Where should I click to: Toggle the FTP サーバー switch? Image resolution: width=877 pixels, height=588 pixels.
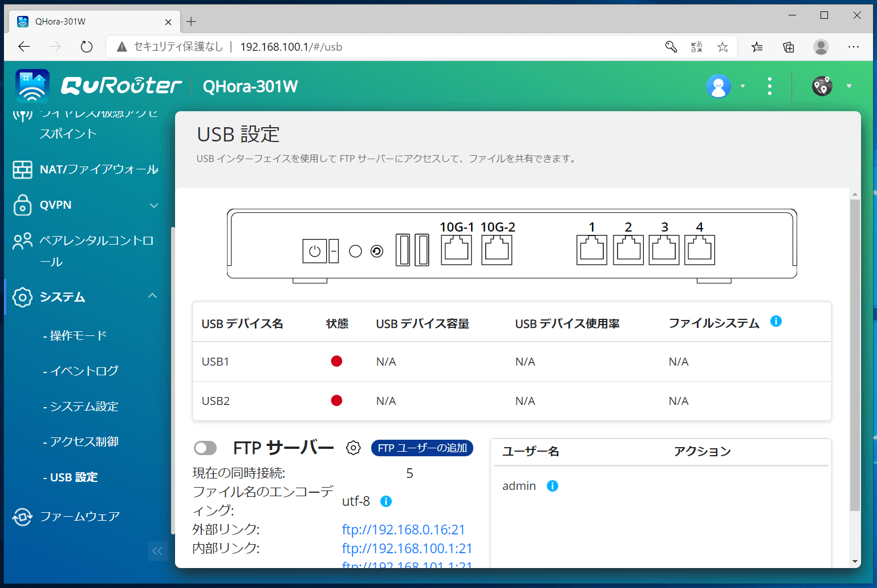[x=205, y=448]
